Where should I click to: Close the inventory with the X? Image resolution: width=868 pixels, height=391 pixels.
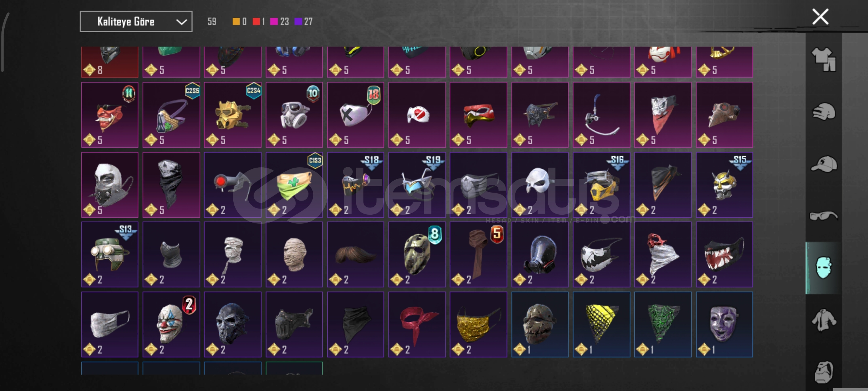tap(820, 17)
